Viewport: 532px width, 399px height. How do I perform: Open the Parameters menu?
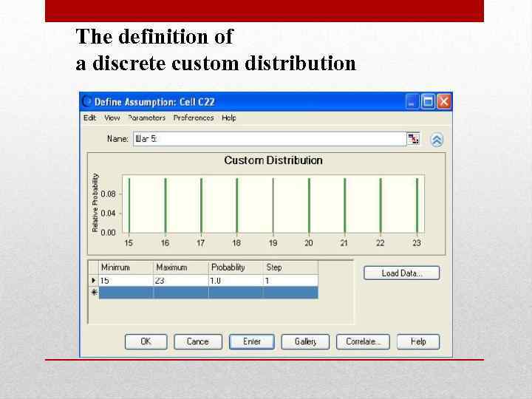146,117
